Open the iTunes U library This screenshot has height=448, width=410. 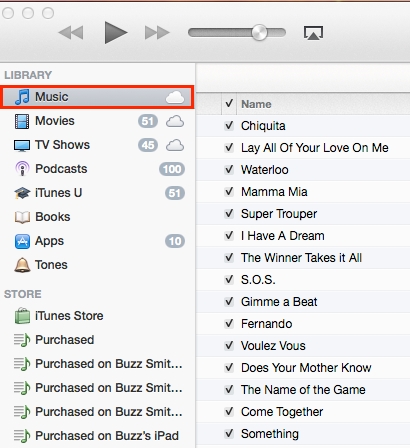click(97, 193)
